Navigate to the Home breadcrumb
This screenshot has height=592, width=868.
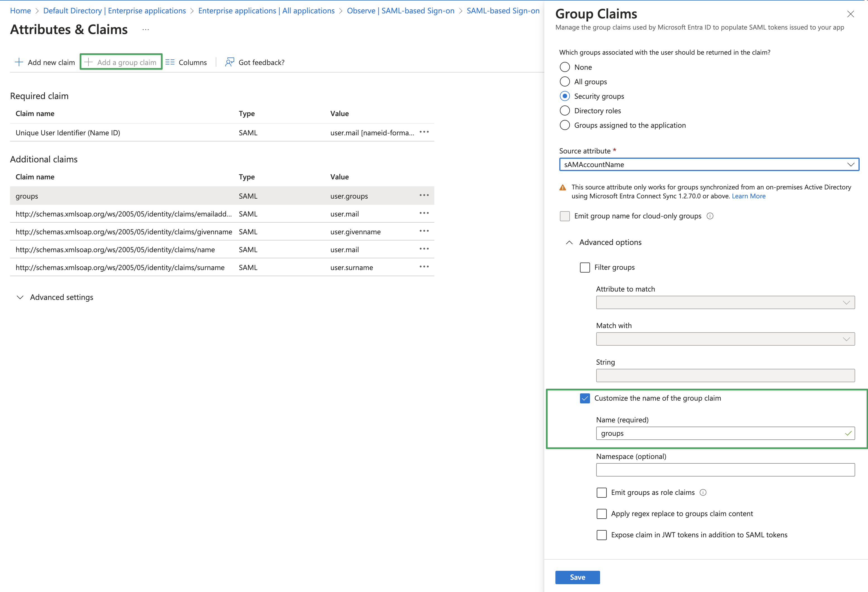[20, 11]
